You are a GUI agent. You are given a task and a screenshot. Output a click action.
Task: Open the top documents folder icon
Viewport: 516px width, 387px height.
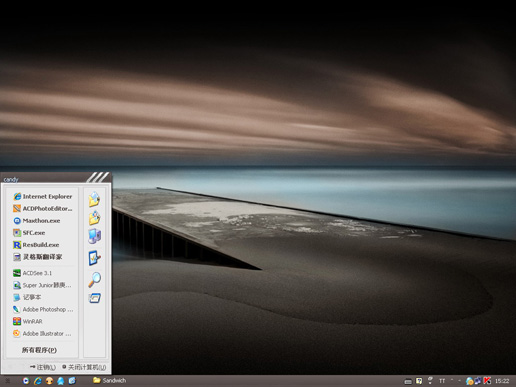click(95, 199)
